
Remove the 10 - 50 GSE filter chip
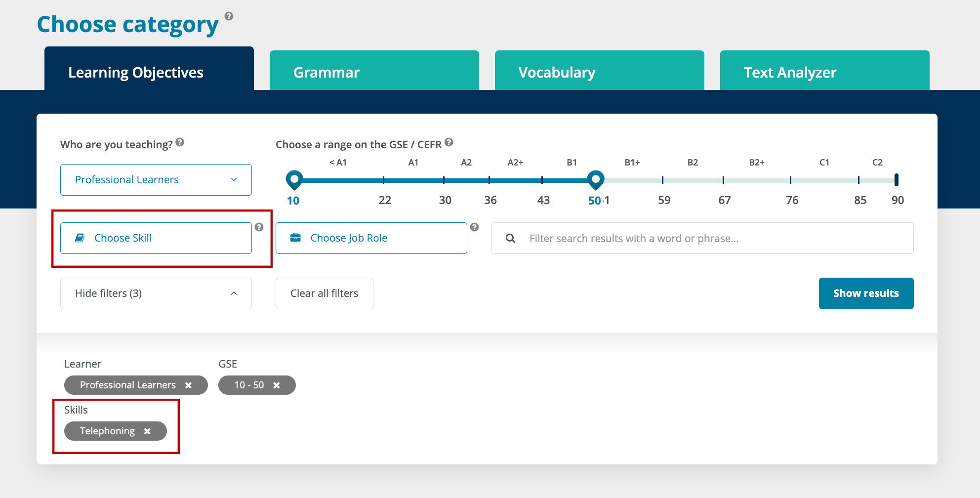pyautogui.click(x=277, y=385)
